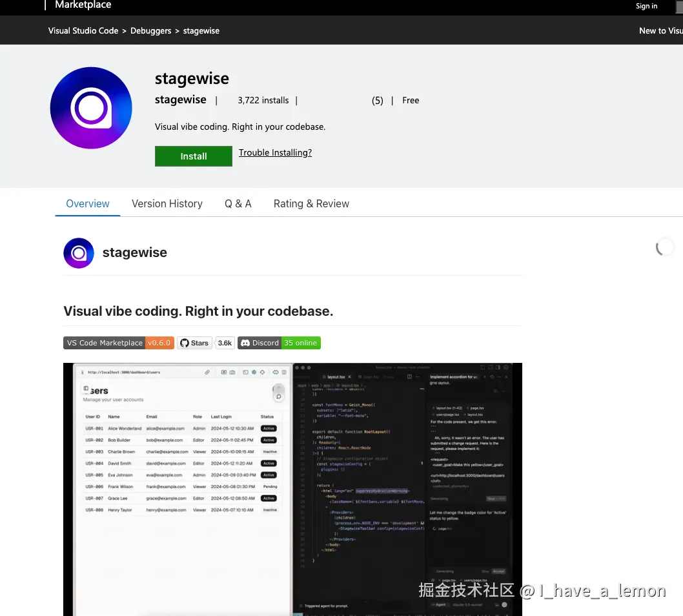Click the 3.6k stars count badge

point(225,343)
